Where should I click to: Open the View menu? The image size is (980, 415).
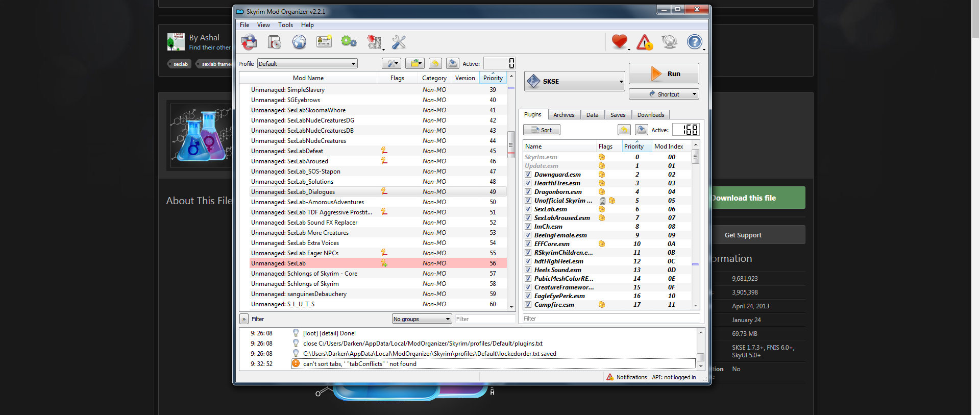pyautogui.click(x=263, y=25)
